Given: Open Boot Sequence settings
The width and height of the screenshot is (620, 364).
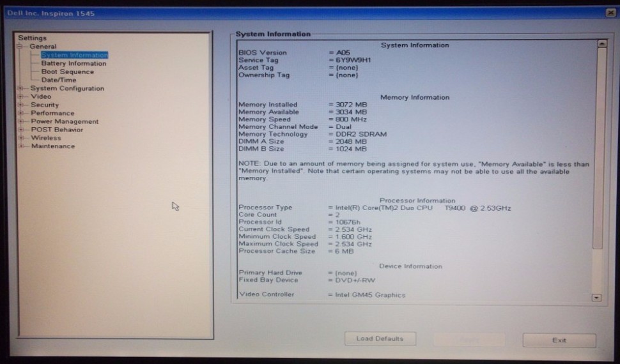Looking at the screenshot, I should (x=68, y=72).
